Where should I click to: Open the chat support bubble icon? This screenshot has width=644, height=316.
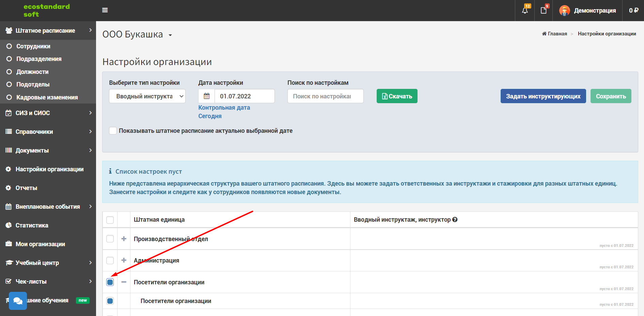(18, 301)
